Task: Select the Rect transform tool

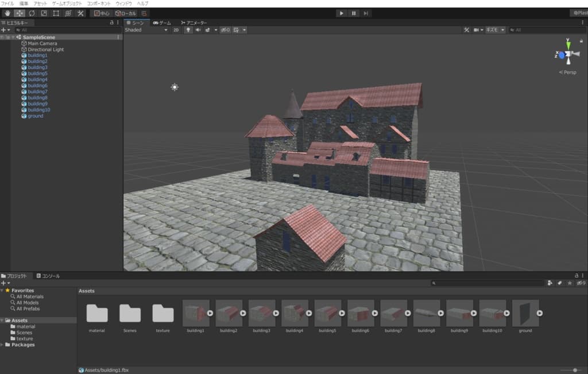Action: click(x=56, y=13)
